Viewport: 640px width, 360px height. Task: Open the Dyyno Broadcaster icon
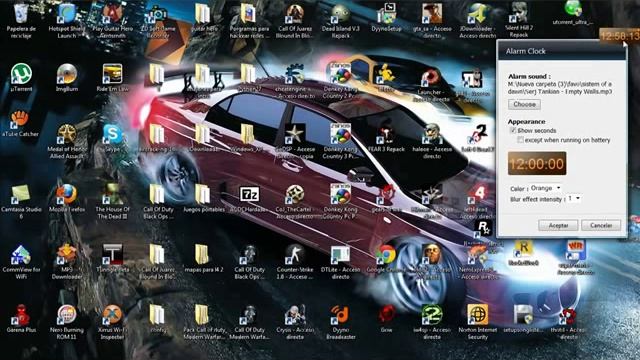(340, 315)
